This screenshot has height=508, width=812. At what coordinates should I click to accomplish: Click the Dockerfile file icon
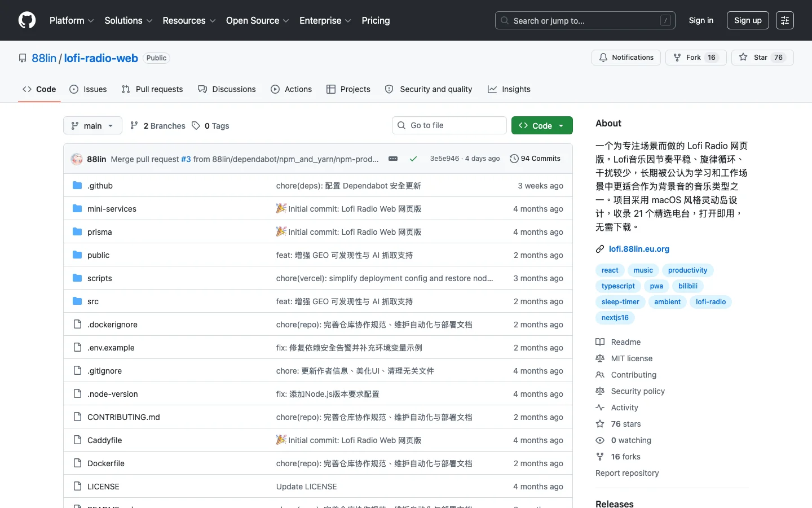click(77, 463)
